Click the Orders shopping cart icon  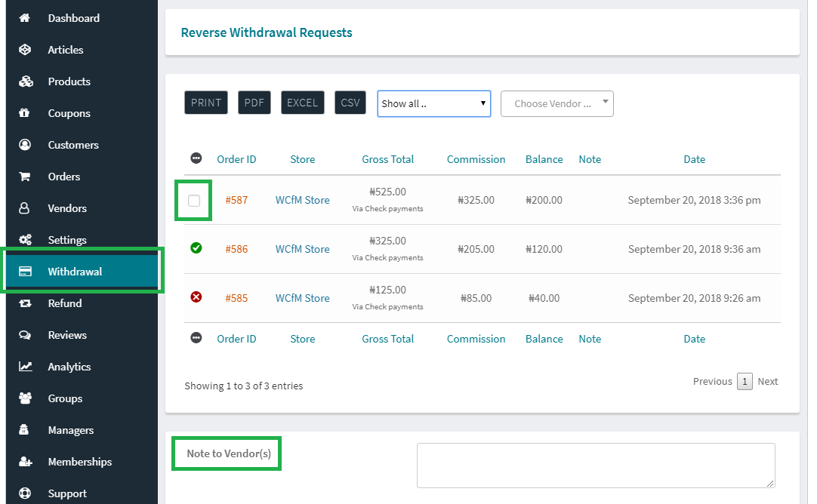click(25, 177)
